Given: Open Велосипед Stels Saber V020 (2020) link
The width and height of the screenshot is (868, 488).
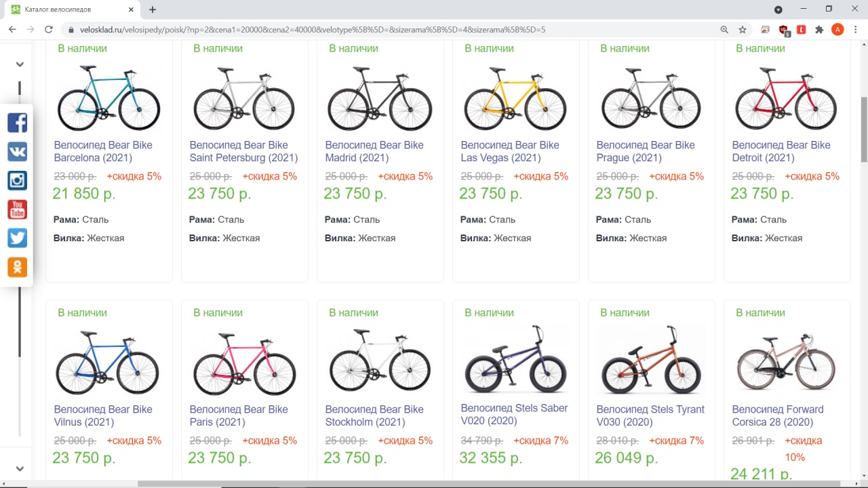Looking at the screenshot, I should pos(514,414).
